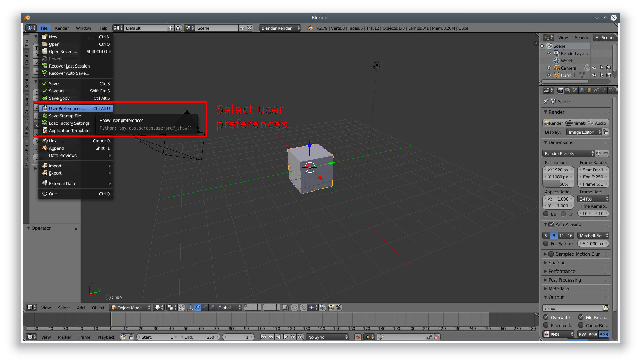641x364 pixels.
Task: Adjust the 50% resolution percentage slider
Action: pyautogui.click(x=558, y=184)
